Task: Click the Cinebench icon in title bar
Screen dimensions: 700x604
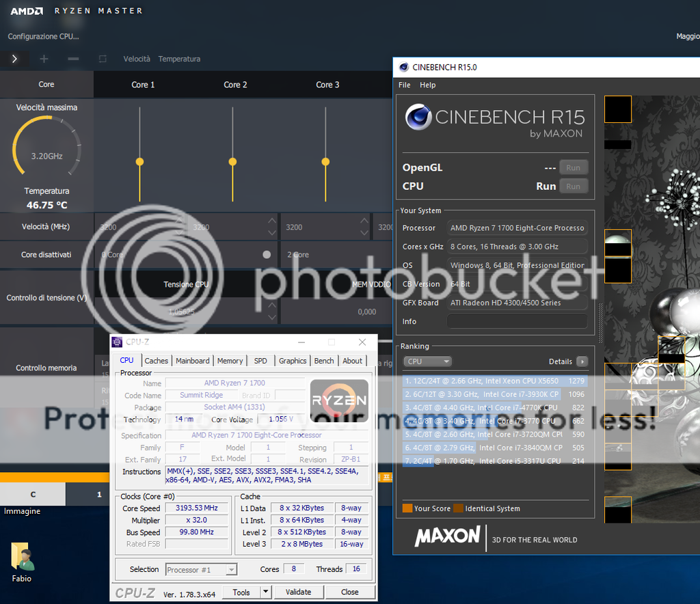Action: point(403,67)
